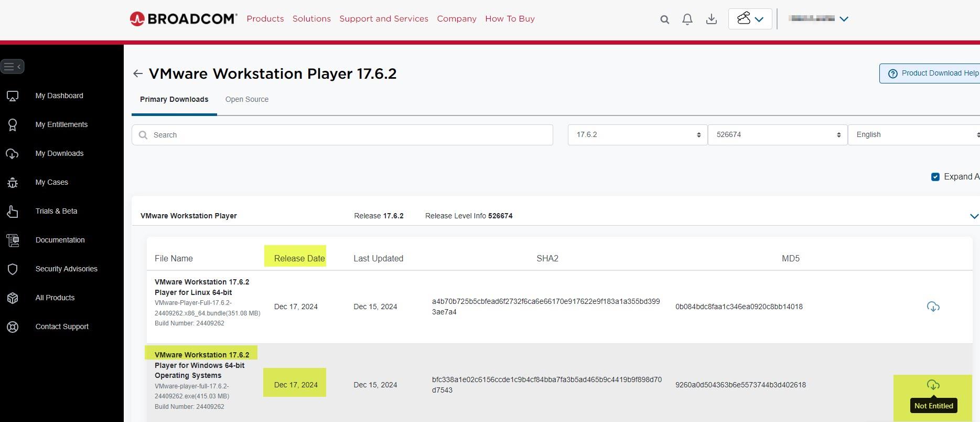Open the notifications bell icon
The image size is (980, 422).
coord(687,19)
